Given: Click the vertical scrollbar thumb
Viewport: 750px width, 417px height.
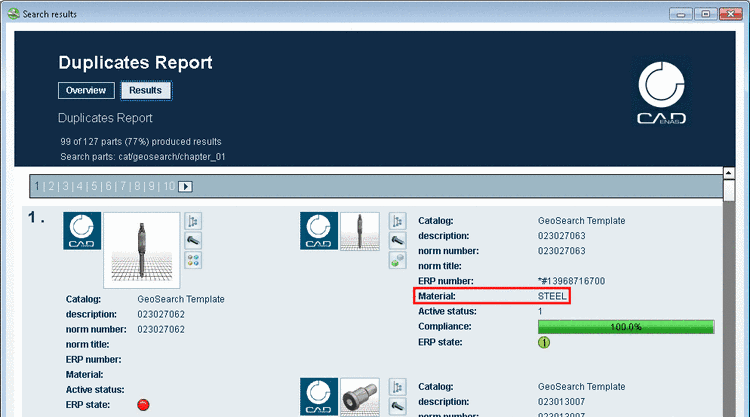Looking at the screenshot, I should (x=728, y=190).
